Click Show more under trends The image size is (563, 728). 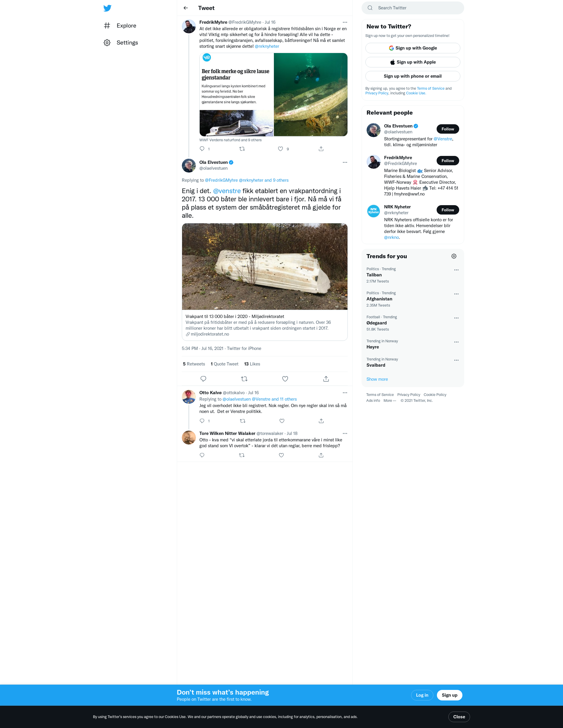[x=377, y=379]
